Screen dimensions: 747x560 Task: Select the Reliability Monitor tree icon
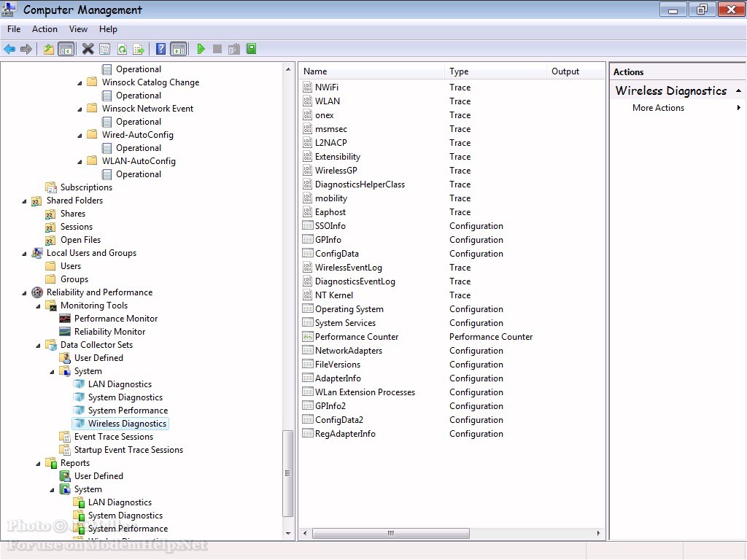tap(65, 332)
